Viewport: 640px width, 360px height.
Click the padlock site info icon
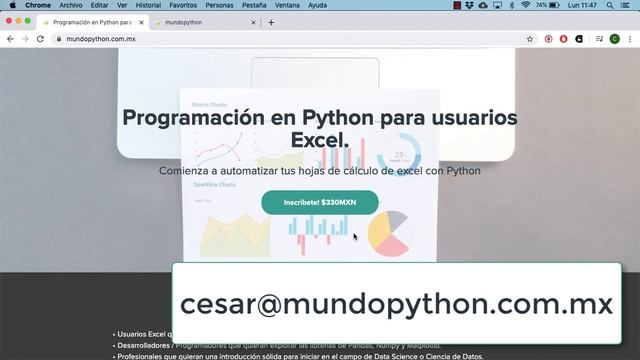point(59,39)
